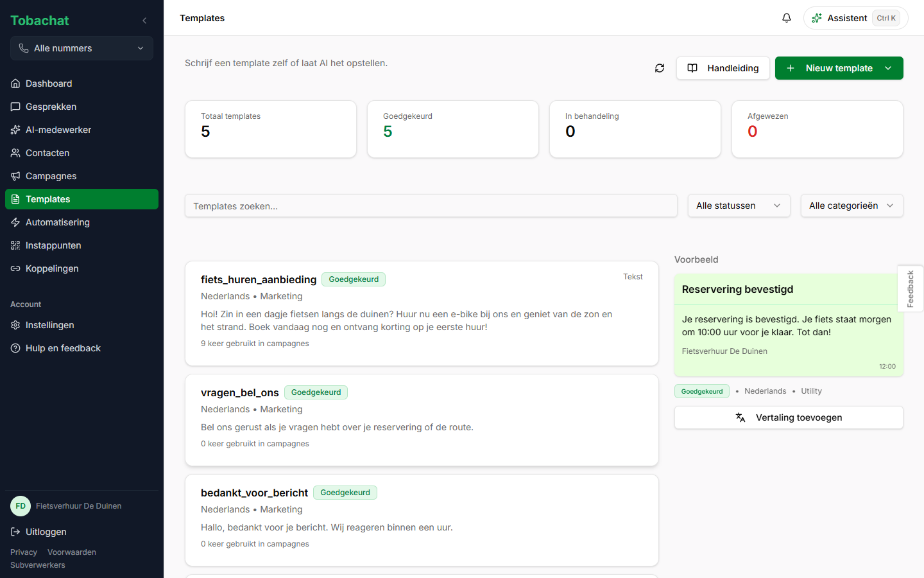Select the bedankt_voor_bericht template
Screen dimensions: 924x578
pyautogui.click(x=422, y=520)
